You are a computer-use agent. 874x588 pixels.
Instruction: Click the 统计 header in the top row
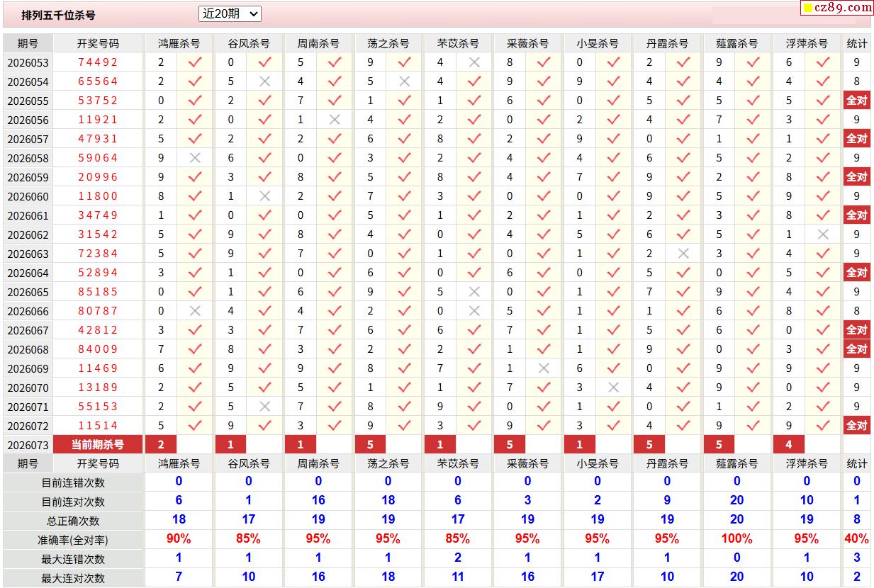[856, 43]
